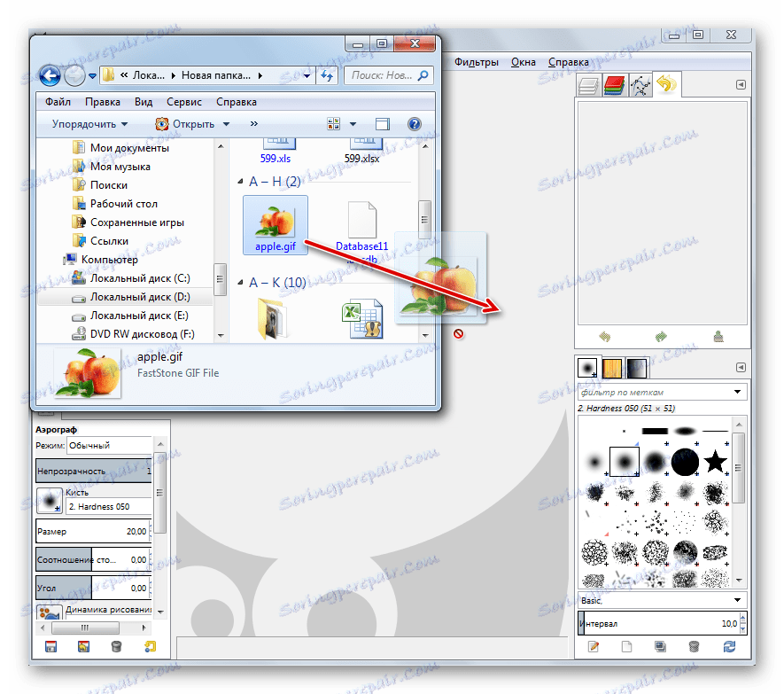Open the Channels tab in GIMP dock
Viewport: 784px width, 694px height.
615,86
